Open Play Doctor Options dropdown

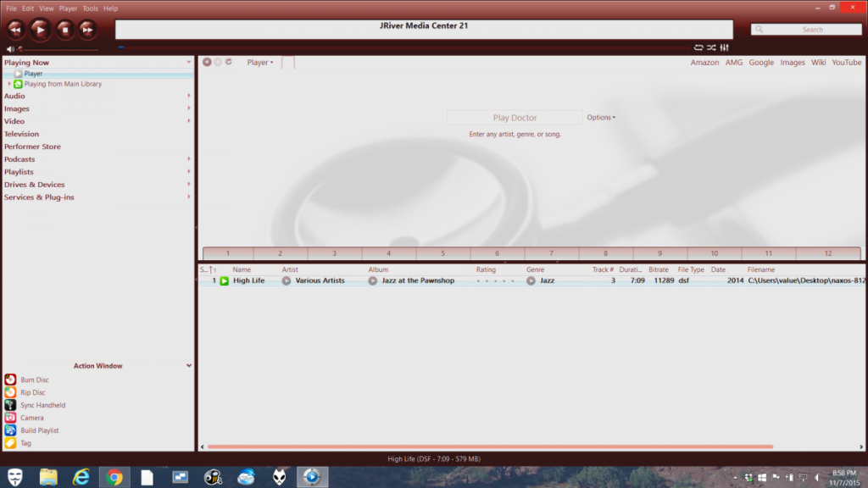tap(601, 117)
